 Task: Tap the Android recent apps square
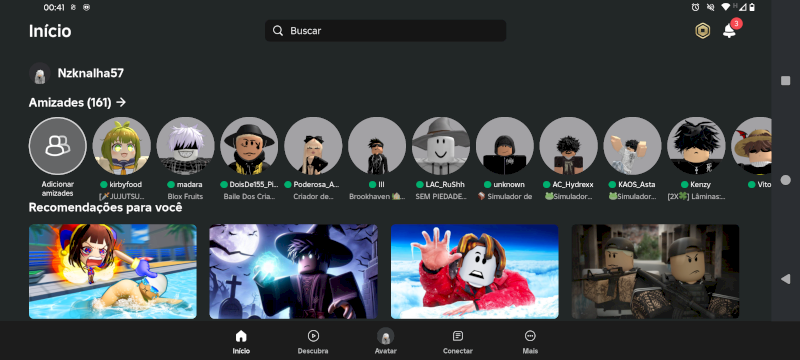(786, 81)
